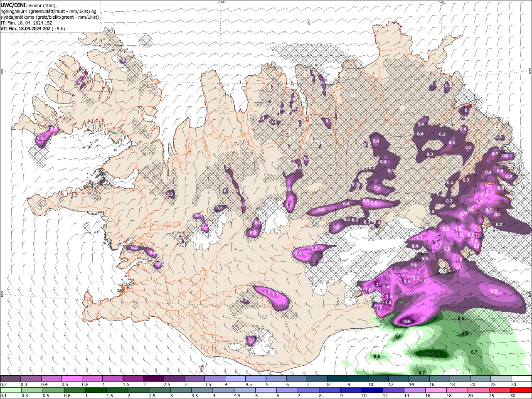Image resolution: width=532 pixels, height=399 pixels.
Task: Pick the lower legend pink swatch labeled 18
Action: (458, 390)
